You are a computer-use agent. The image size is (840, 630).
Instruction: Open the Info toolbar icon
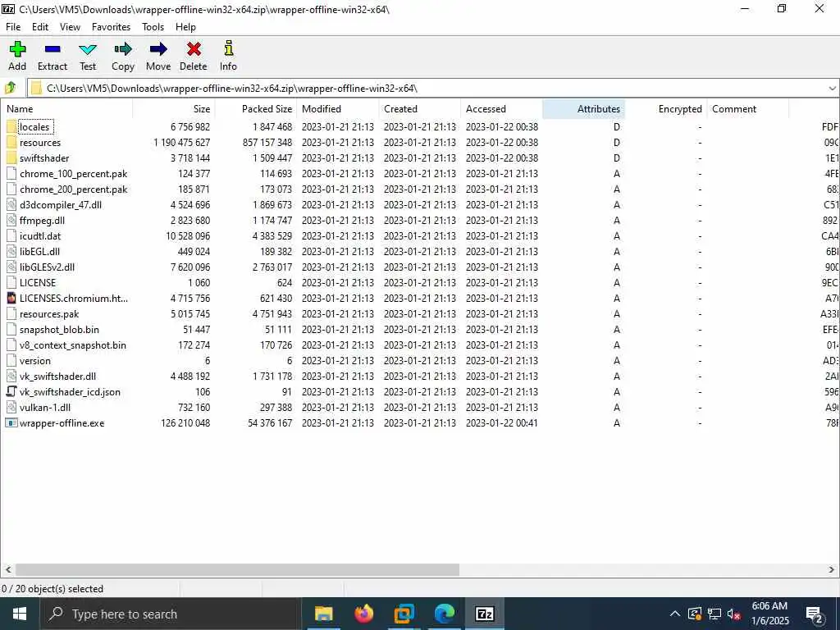(228, 48)
